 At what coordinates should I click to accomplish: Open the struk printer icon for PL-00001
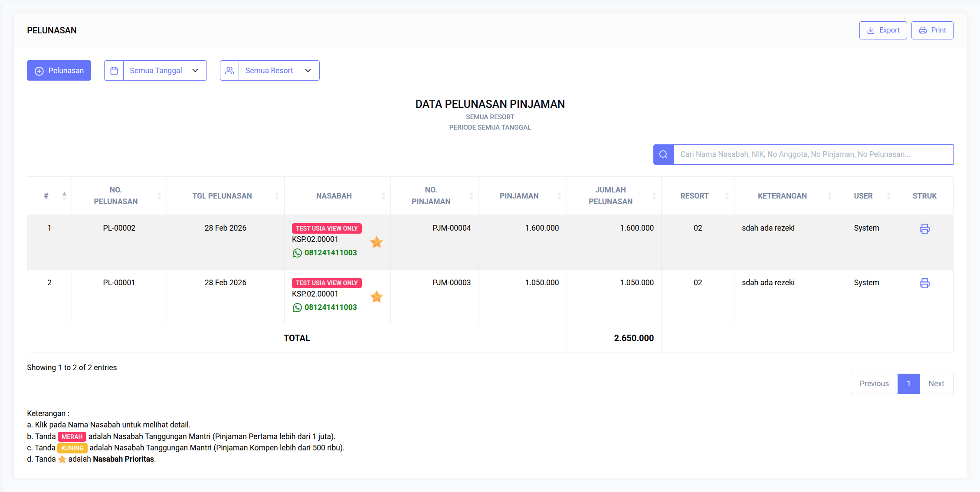924,283
